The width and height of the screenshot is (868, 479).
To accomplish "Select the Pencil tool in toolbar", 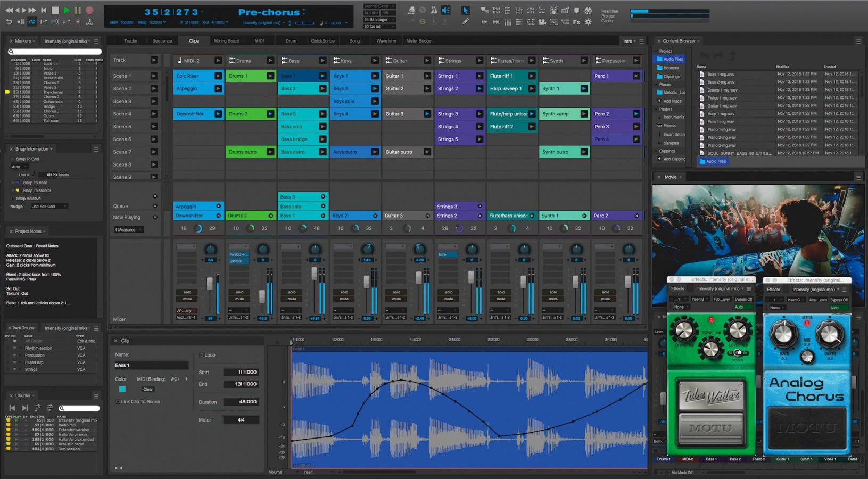I will 465,22.
